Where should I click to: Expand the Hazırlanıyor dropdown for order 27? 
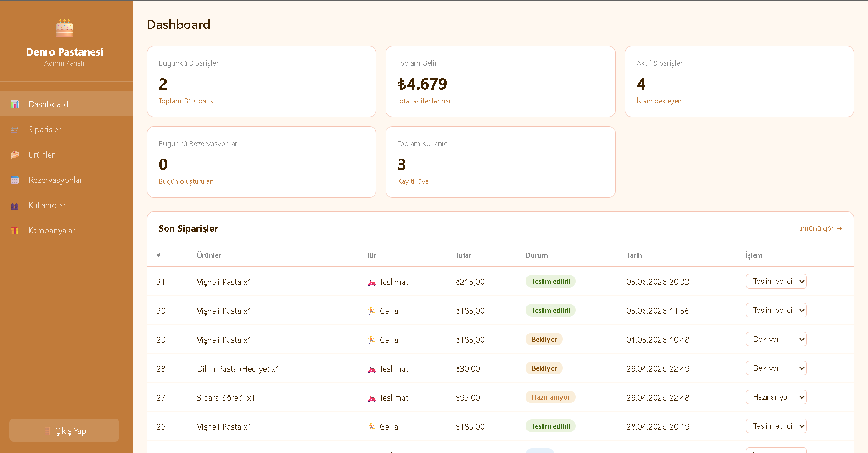click(776, 397)
